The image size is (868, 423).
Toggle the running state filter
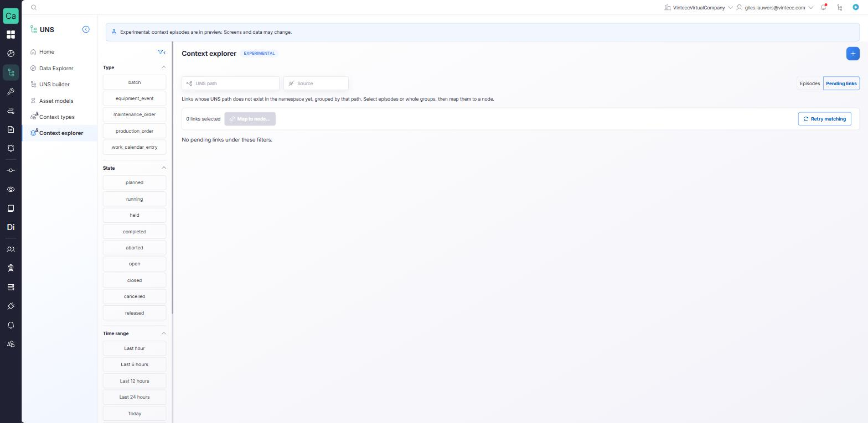(x=135, y=199)
